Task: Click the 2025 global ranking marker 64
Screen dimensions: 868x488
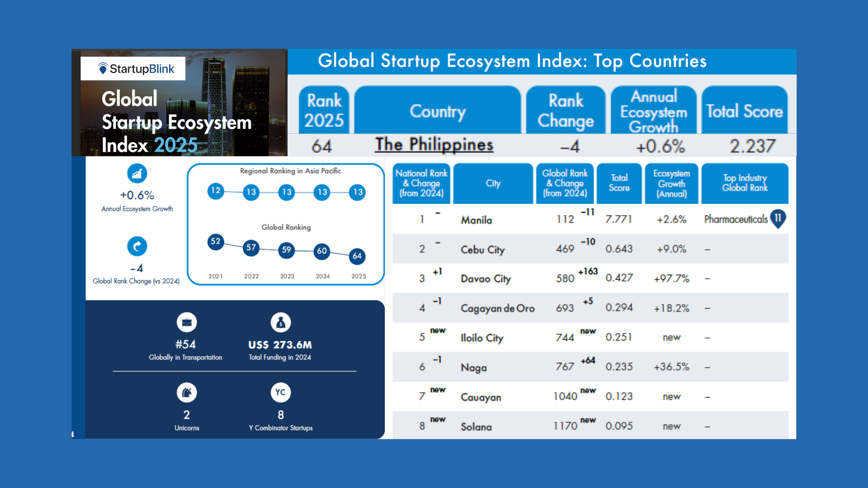Action: click(357, 256)
